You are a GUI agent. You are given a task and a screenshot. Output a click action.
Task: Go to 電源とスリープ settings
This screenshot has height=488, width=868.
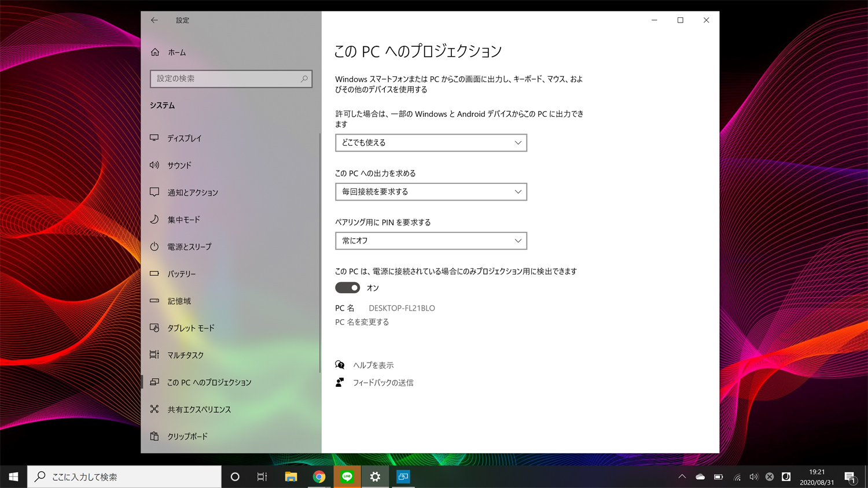(x=189, y=247)
